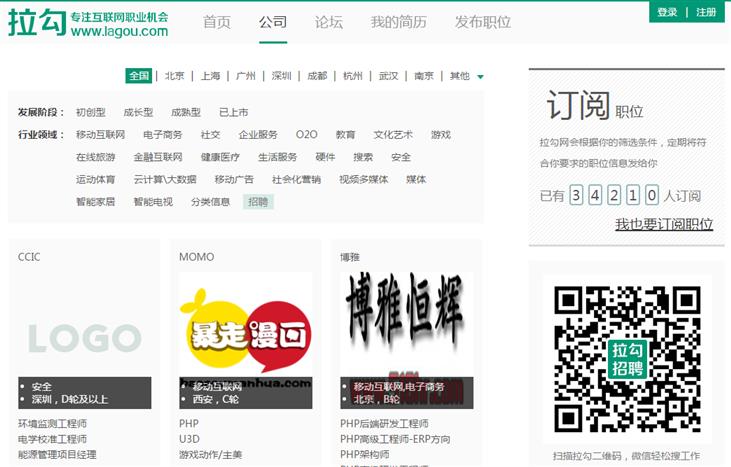Image resolution: width=731 pixels, height=467 pixels.
Task: Select the 云计算\大数据 industry filter
Action: click(x=165, y=179)
